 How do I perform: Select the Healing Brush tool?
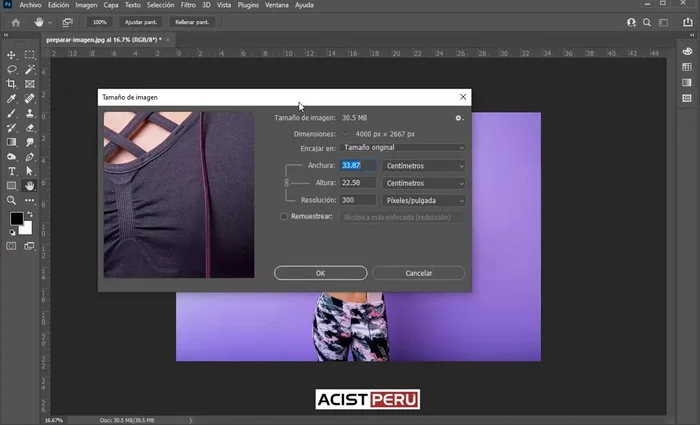[x=29, y=99]
